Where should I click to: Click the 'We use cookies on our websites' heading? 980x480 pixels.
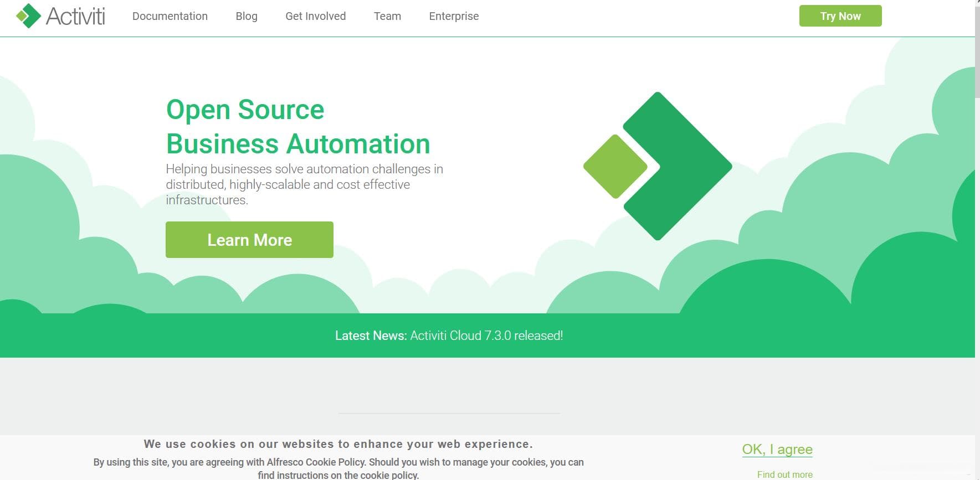tap(338, 444)
